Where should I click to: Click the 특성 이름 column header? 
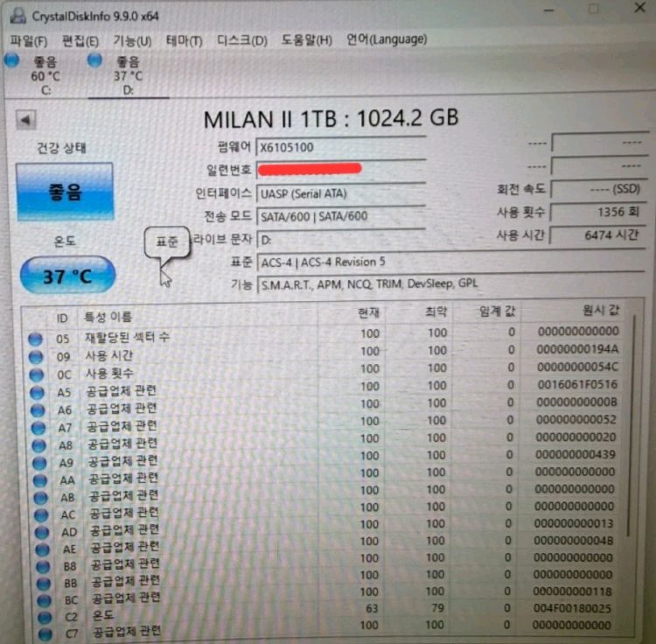[108, 317]
